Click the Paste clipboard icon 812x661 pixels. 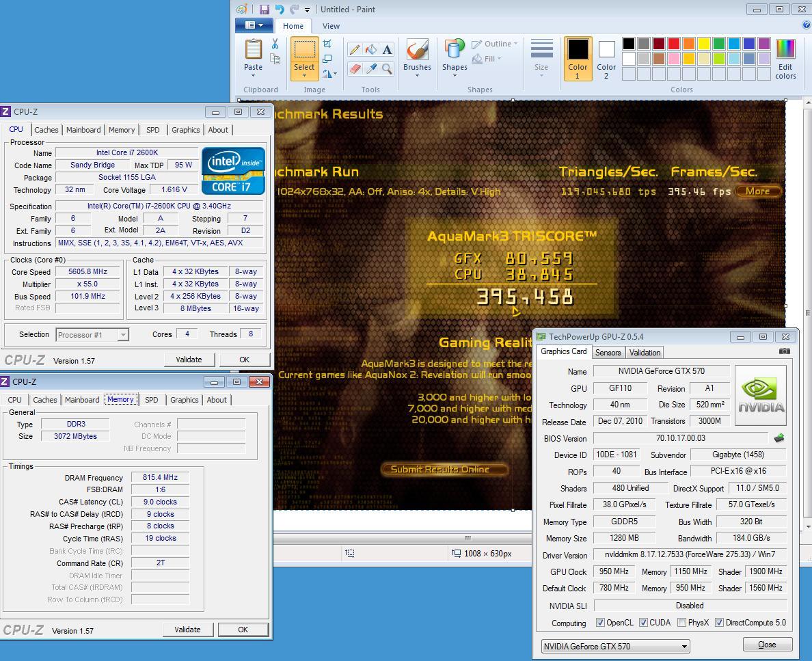pos(253,50)
